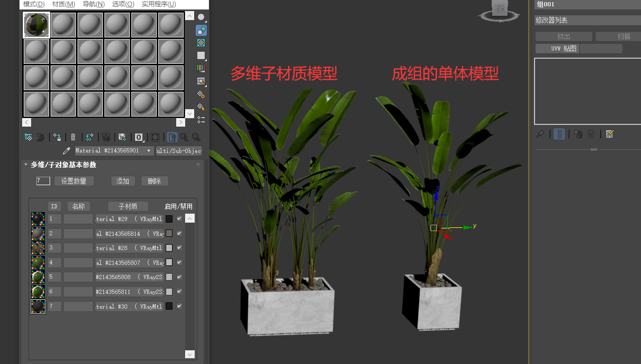This screenshot has width=641, height=364.
Task: Click the Get Material icon
Action: [28, 137]
